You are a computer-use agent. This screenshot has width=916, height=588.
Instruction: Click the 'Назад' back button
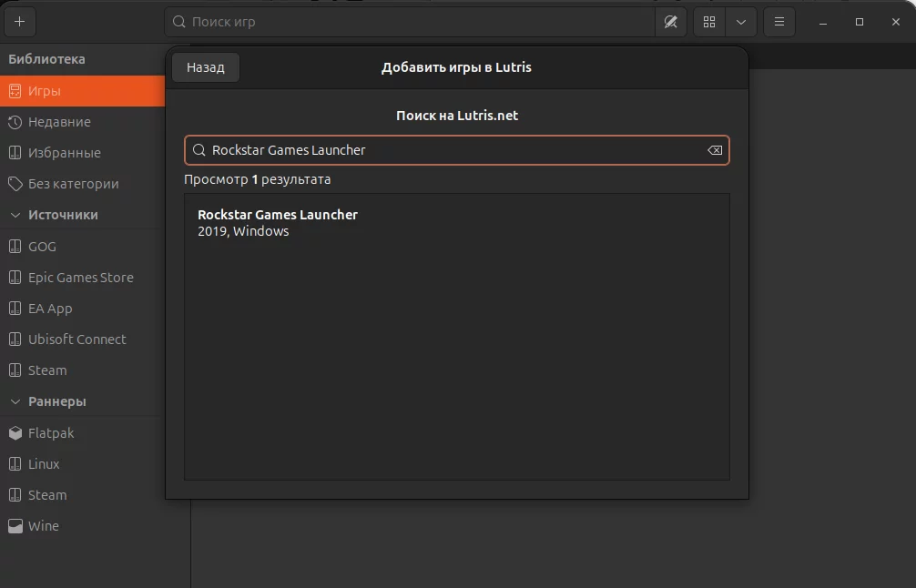click(206, 67)
